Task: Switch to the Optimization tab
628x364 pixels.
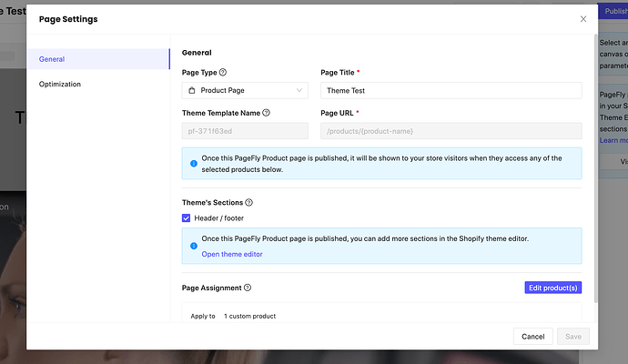Action: pyautogui.click(x=98, y=84)
